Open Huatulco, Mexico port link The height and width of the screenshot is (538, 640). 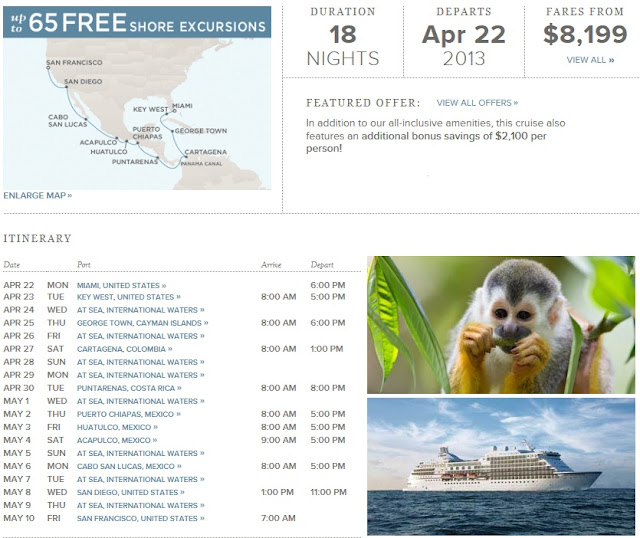tap(115, 427)
